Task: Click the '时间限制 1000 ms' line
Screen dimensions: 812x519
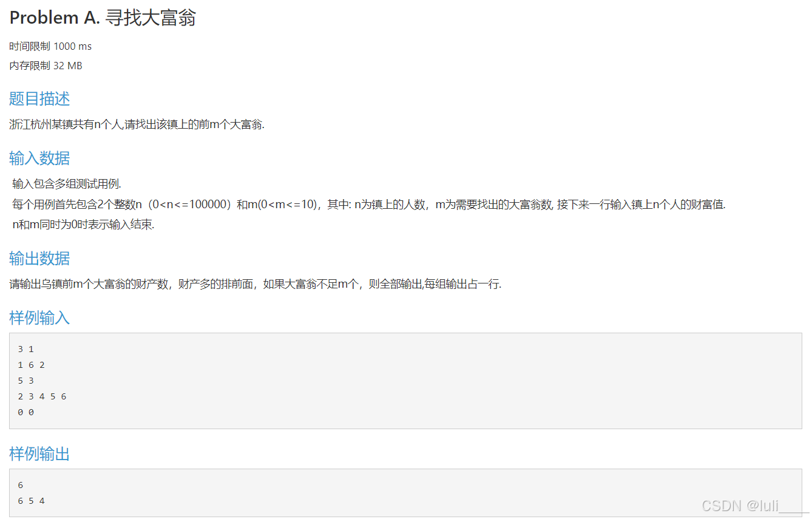Action: pyautogui.click(x=50, y=47)
